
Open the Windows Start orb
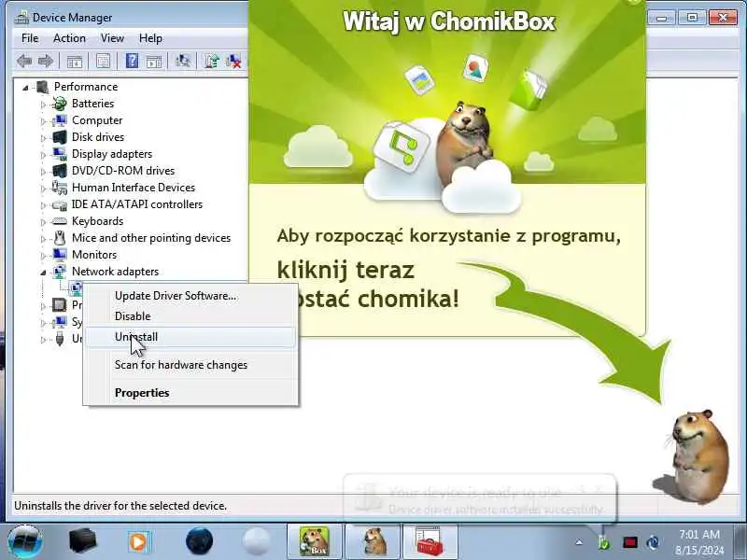point(26,542)
